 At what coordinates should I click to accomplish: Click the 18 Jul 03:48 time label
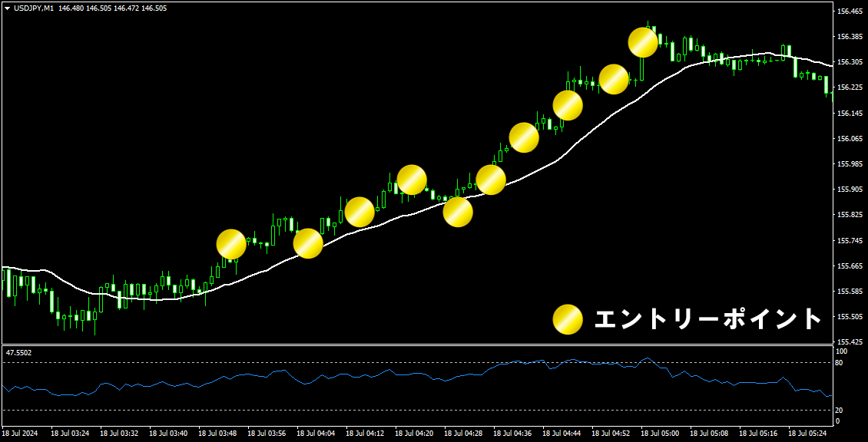(217, 433)
